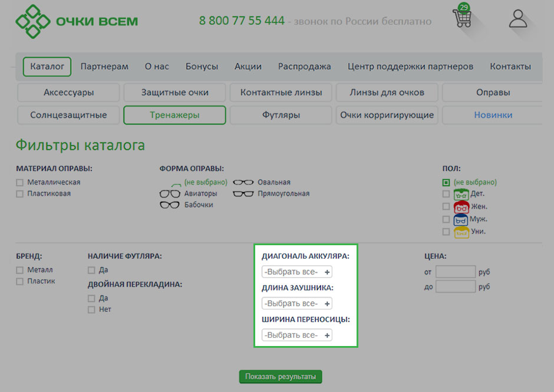The image size is (554, 392).
Task: Expand the Диагональ аккуляра dropdown
Action: click(x=297, y=272)
